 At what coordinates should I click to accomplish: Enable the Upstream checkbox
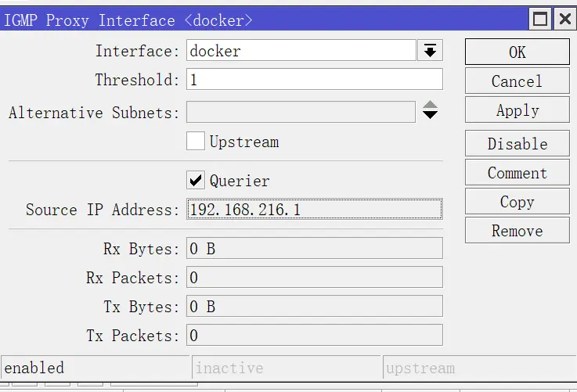pyautogui.click(x=196, y=141)
